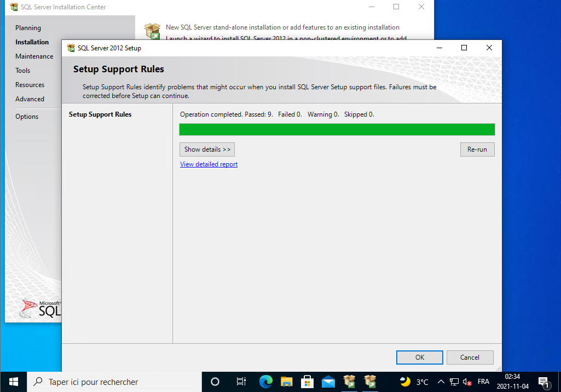Open the View detailed report link

tap(209, 164)
